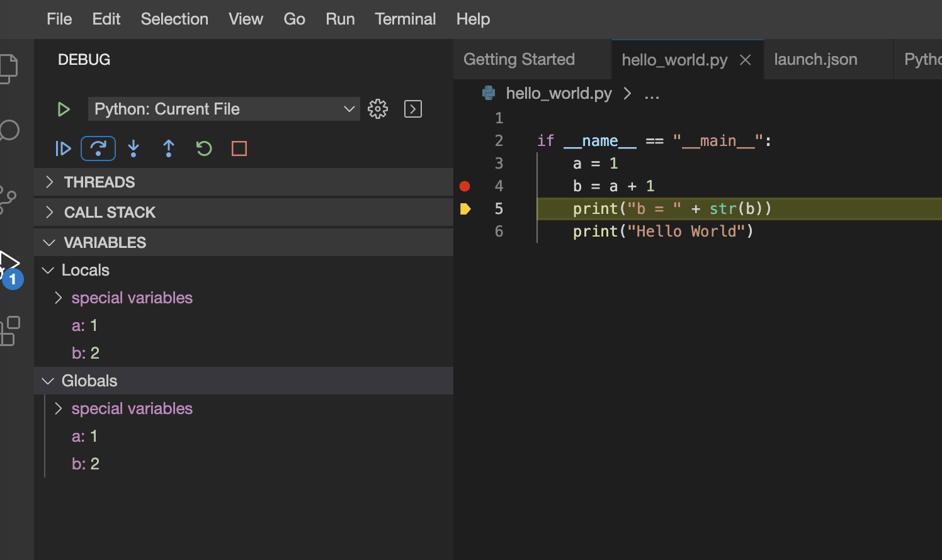Close the hello_world.py tab
The image size is (942, 560).
pyautogui.click(x=746, y=60)
